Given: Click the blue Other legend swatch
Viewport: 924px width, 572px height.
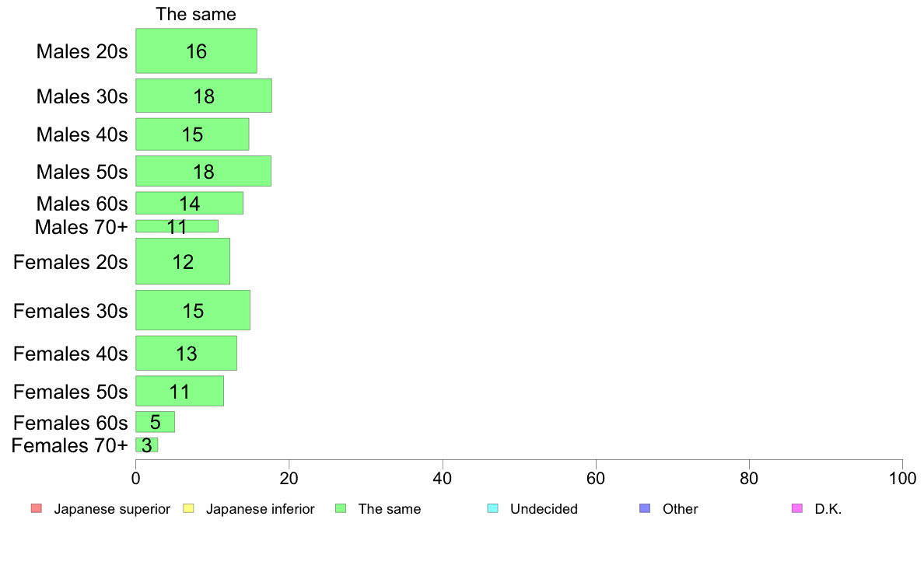Looking at the screenshot, I should (x=646, y=508).
